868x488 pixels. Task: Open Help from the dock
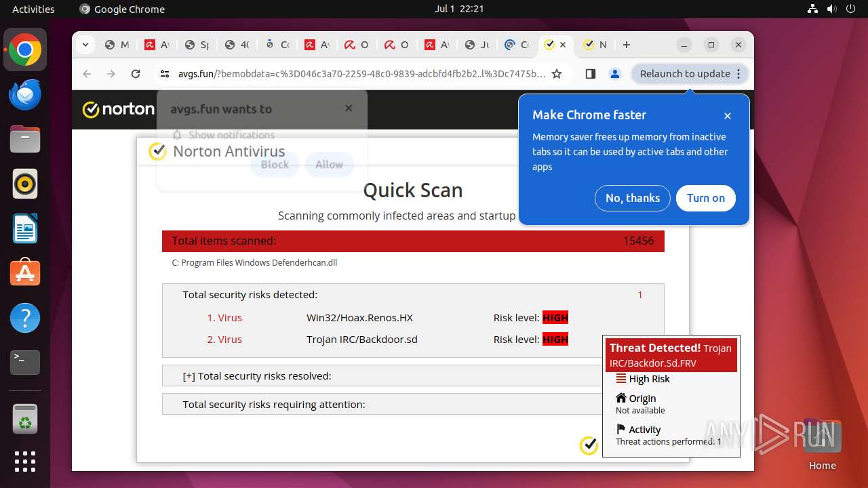(x=25, y=318)
